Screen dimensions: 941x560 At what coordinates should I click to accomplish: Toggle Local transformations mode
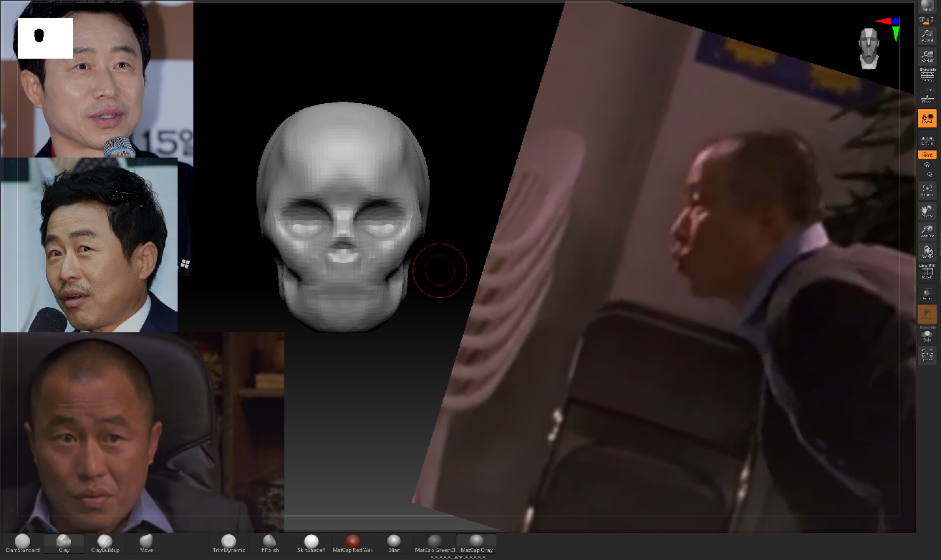pyautogui.click(x=927, y=118)
